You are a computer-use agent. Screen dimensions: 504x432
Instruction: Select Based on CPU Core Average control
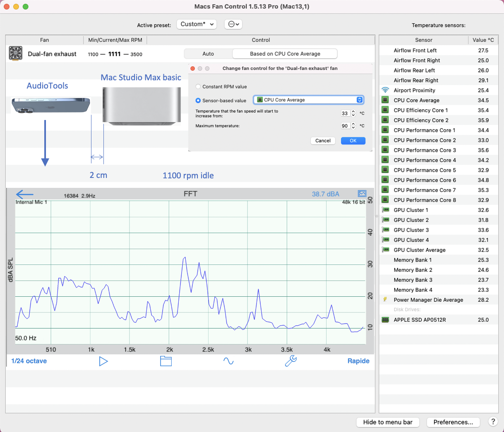(285, 54)
